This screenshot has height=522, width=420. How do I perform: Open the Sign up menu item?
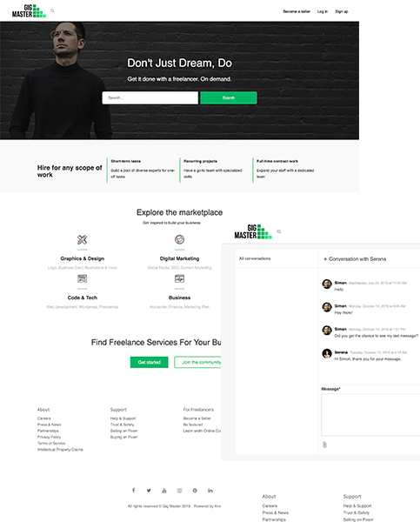point(342,11)
